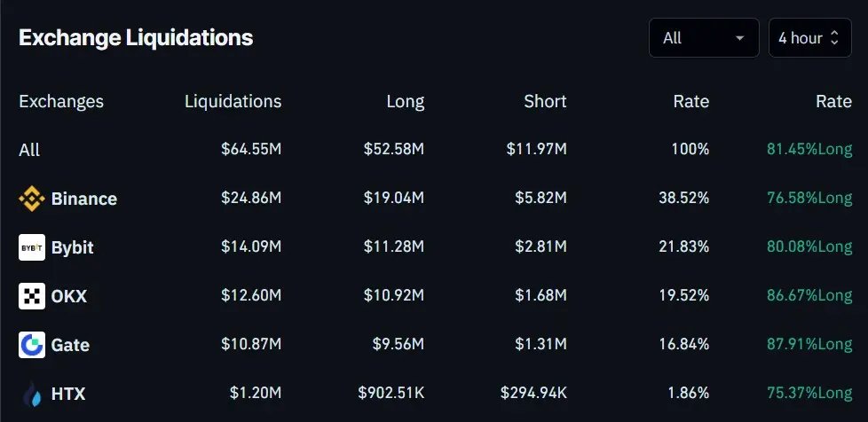Viewport: 868px width, 422px height.
Task: Sort by the Long column header
Action: point(405,101)
